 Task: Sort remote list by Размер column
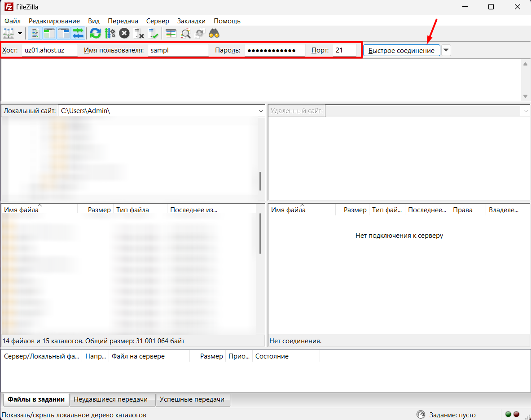(352, 210)
